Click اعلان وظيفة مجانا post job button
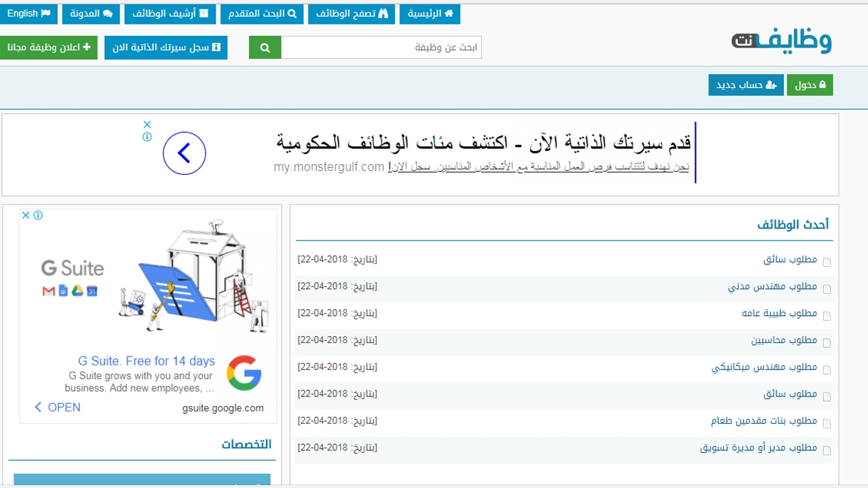 (49, 47)
